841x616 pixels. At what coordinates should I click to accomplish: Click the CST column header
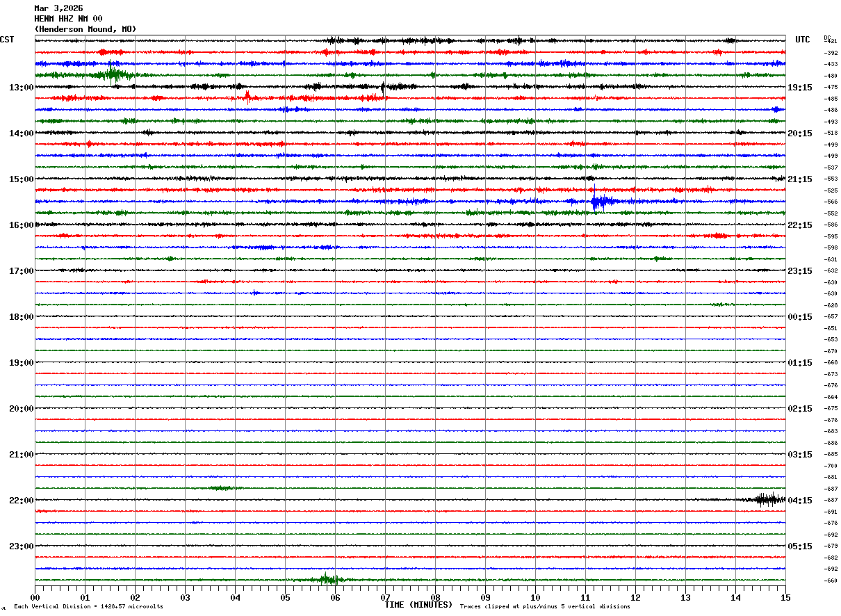click(x=7, y=40)
